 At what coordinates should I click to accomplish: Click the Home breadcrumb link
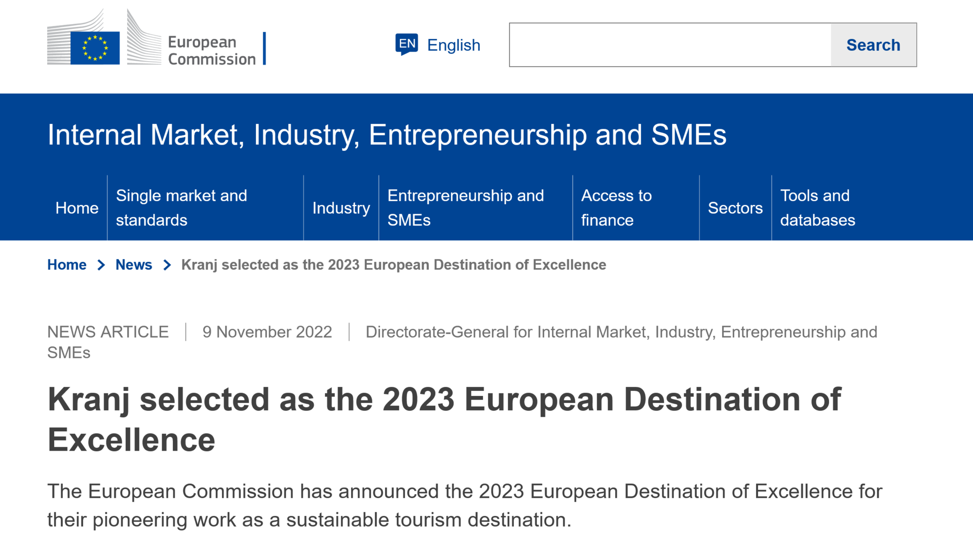[x=67, y=265]
